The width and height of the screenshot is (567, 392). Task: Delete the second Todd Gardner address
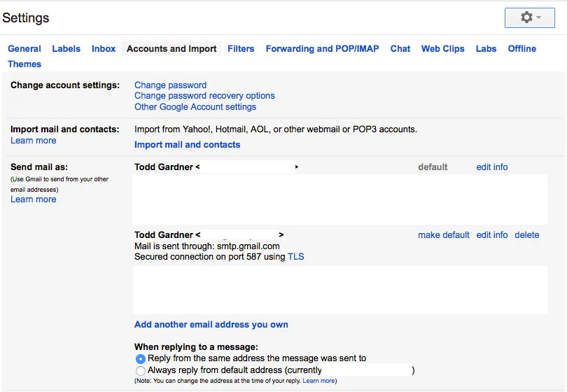click(x=527, y=235)
